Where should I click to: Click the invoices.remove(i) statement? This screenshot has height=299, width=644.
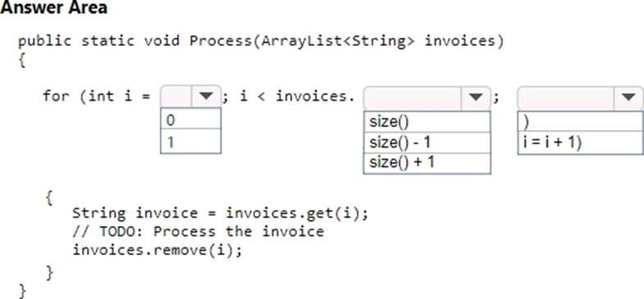pos(158,250)
